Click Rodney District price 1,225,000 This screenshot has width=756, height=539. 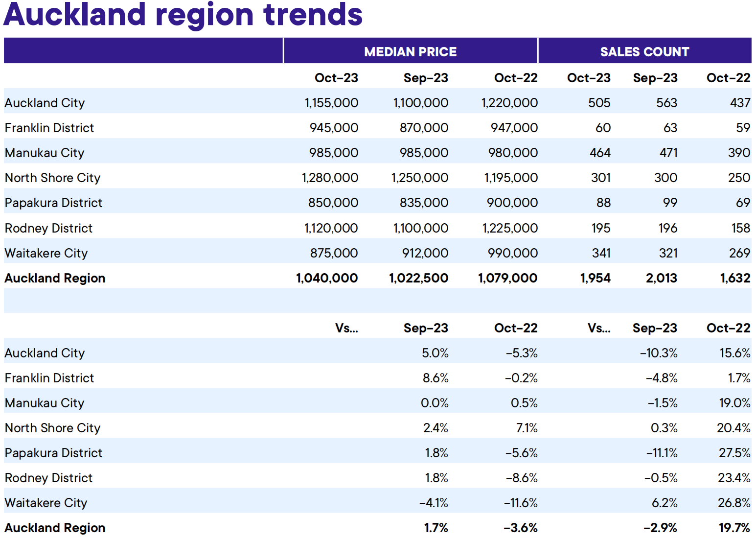510,228
